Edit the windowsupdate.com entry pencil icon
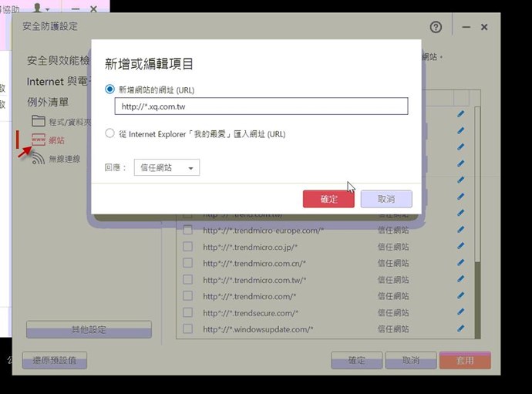532x394 pixels. (461, 329)
